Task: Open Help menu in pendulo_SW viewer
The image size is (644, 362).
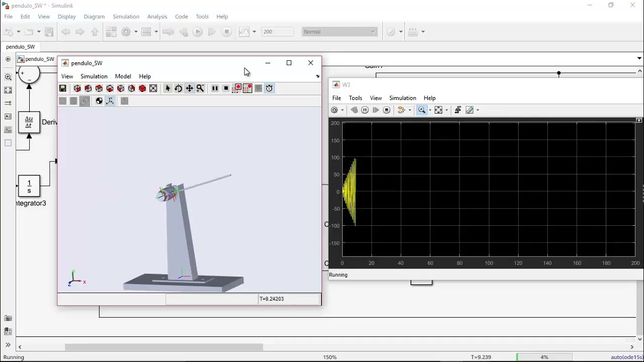Action: click(x=145, y=76)
